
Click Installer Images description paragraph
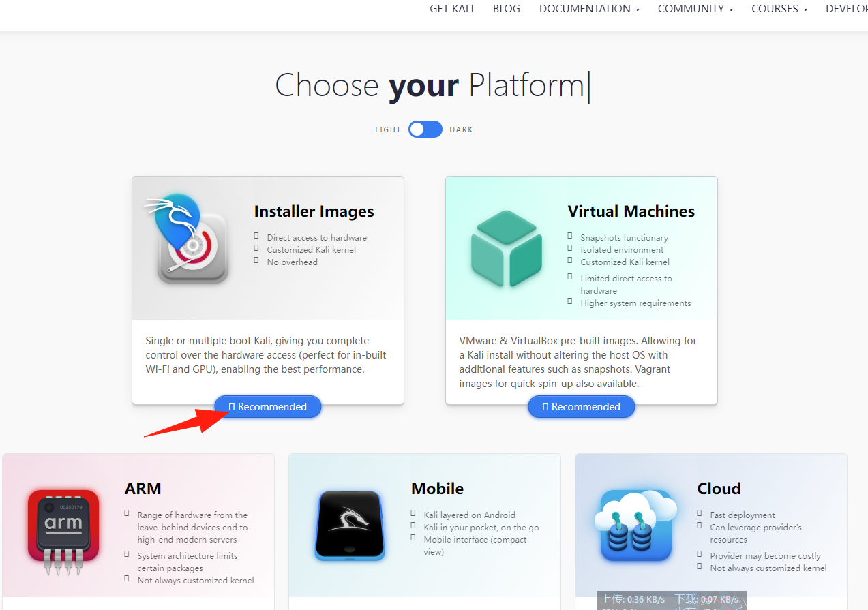pos(266,355)
